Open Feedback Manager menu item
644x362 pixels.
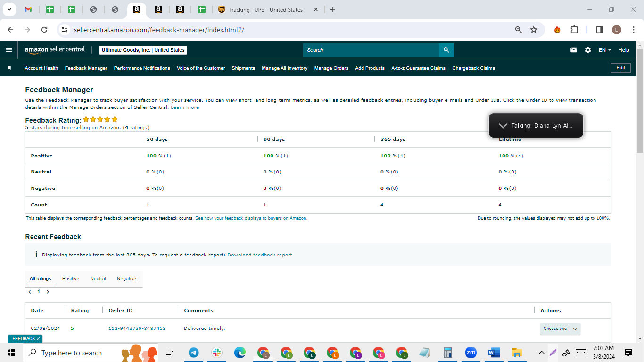pos(86,68)
